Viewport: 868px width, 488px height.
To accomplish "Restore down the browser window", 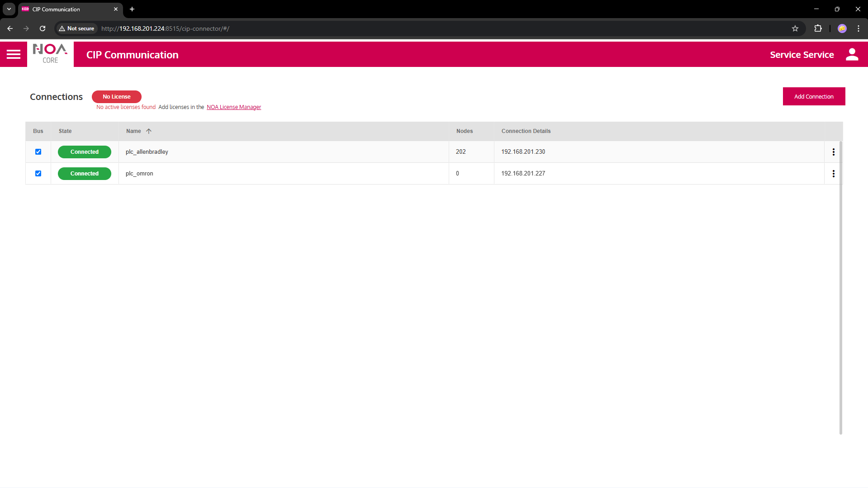I will pyautogui.click(x=837, y=9).
